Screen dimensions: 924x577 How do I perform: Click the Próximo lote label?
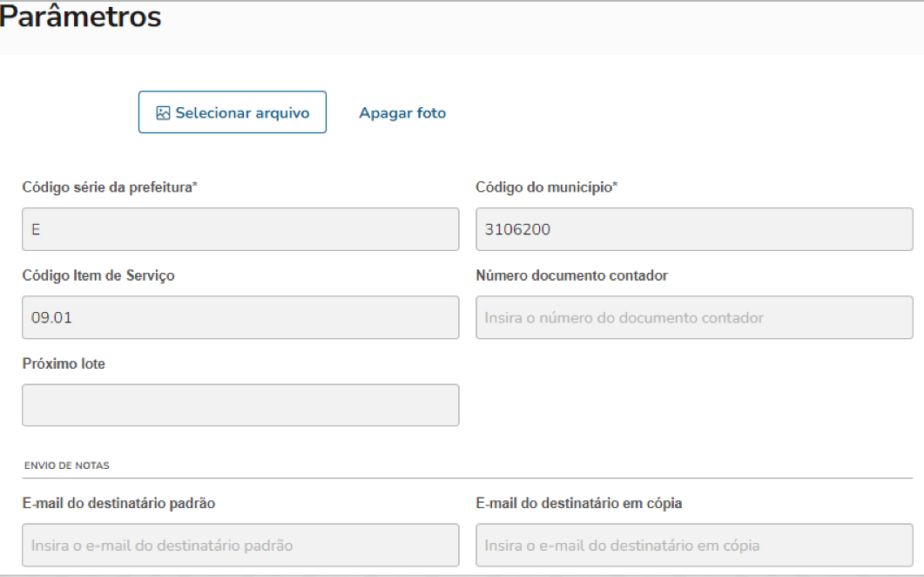(x=64, y=363)
